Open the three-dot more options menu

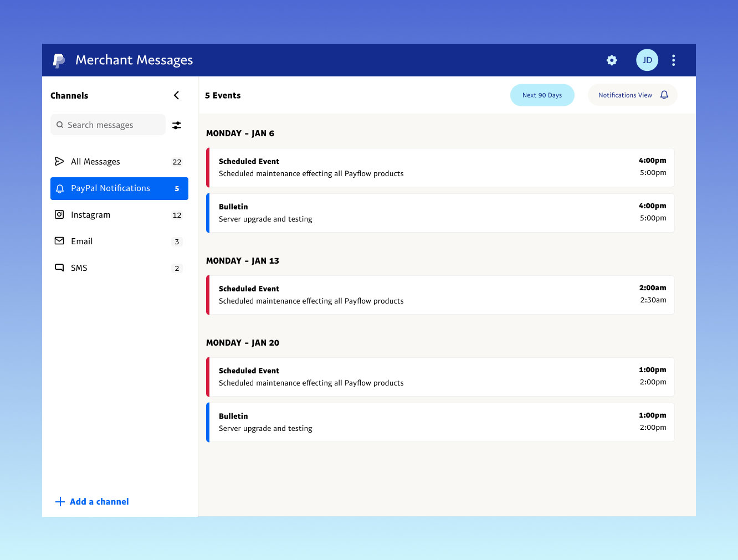click(x=673, y=60)
